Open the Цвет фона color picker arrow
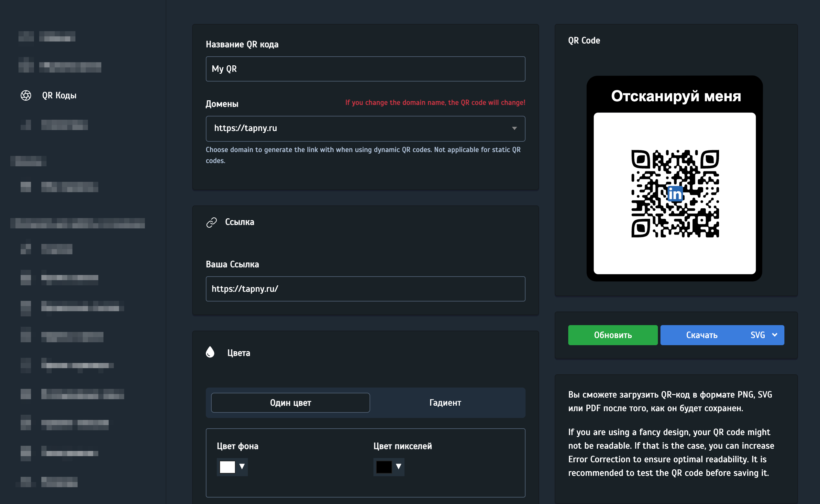The height and width of the screenshot is (504, 820). tap(242, 467)
